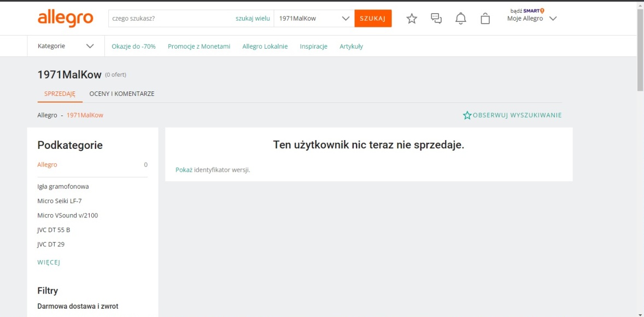
Task: Open favorites star icon in header
Action: [412, 19]
